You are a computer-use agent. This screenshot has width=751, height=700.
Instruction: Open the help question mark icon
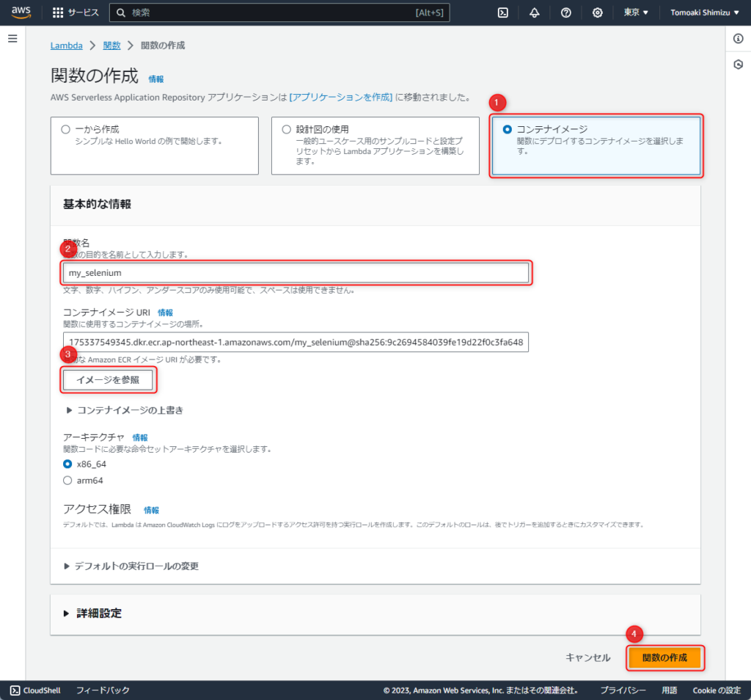coord(566,12)
